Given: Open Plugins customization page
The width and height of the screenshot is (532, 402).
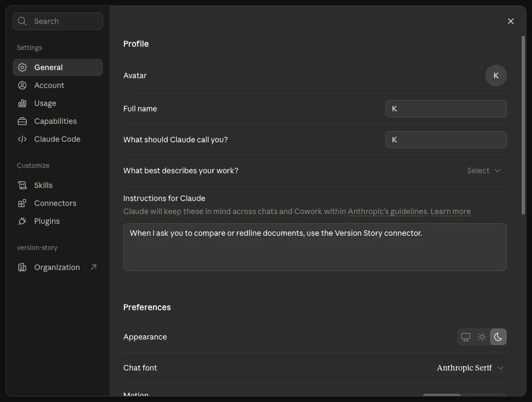Looking at the screenshot, I should point(58,222).
